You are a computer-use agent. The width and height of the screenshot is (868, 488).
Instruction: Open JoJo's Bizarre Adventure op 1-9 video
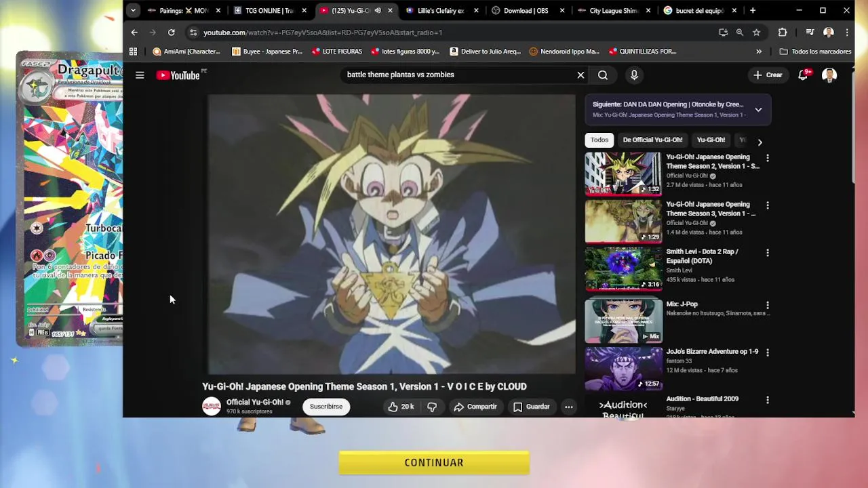623,368
